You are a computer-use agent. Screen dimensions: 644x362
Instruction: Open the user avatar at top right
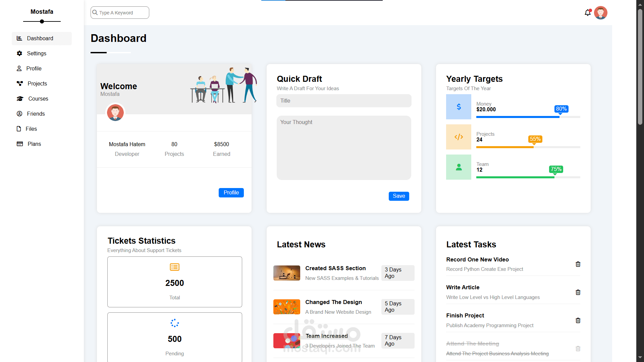pyautogui.click(x=601, y=13)
